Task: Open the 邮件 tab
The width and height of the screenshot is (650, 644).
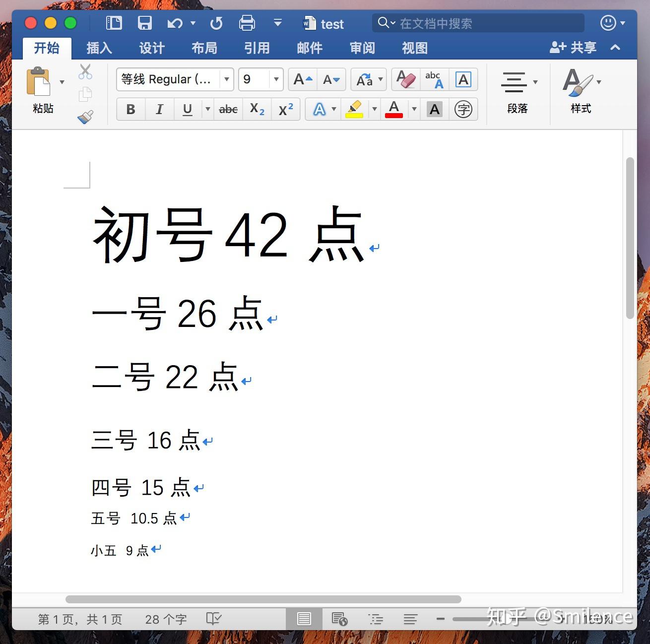Action: 310,48
